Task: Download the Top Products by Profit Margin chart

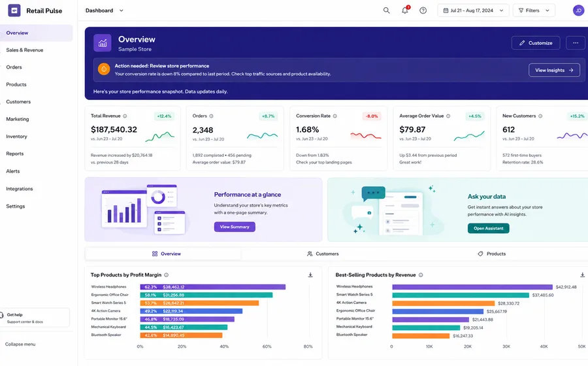Action: 310,275
